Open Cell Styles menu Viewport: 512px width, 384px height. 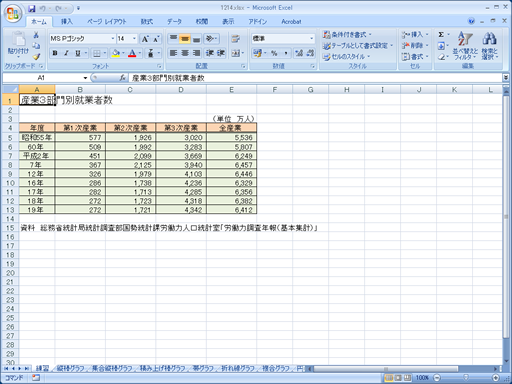(x=346, y=57)
